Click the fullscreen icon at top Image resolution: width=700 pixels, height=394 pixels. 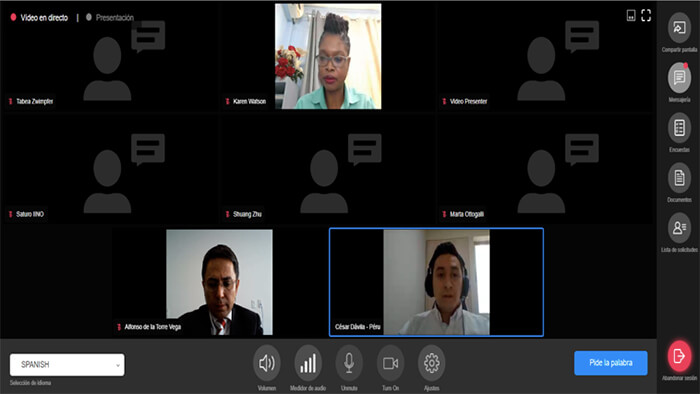click(646, 16)
